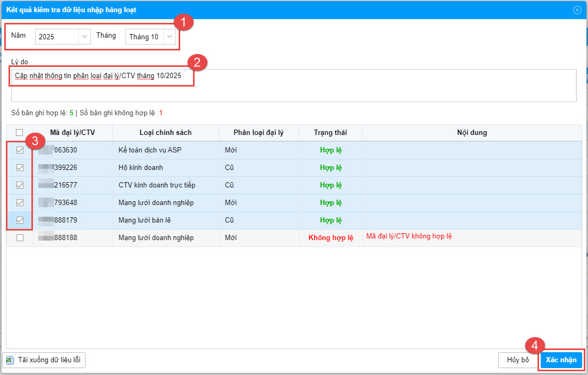Screen dimensions: 588x375
Task: Click the Excel icon on download errors button
Action: (10, 360)
